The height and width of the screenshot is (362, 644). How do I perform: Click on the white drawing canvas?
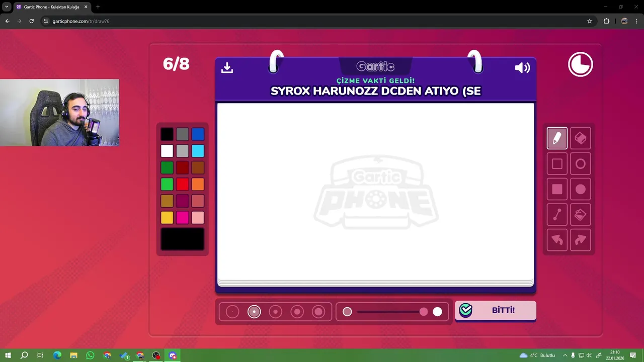(x=375, y=191)
